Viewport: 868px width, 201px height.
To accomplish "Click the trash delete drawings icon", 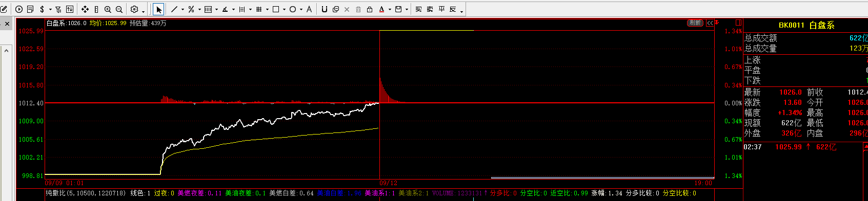I will pyautogui.click(x=358, y=9).
